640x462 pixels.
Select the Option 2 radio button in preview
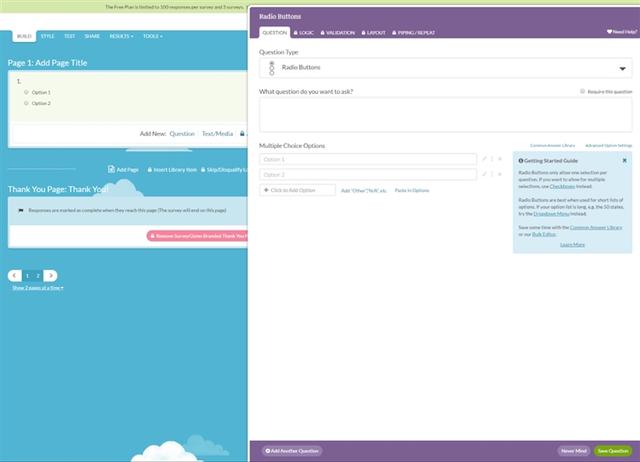(x=26, y=103)
